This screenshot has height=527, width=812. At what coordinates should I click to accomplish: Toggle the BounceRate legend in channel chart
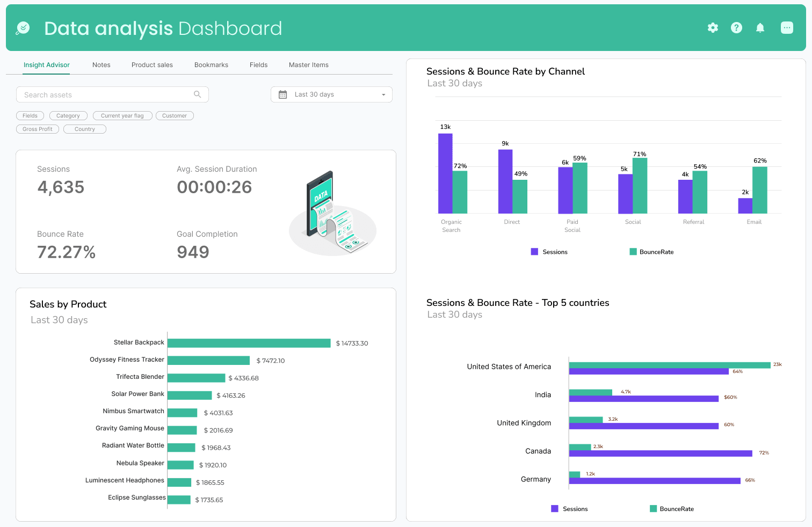[651, 251]
